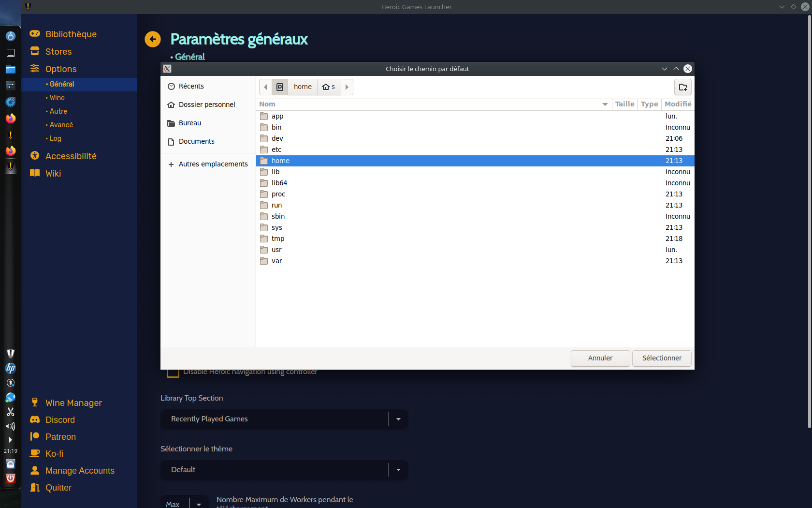Sort files by the Modifié column
This screenshot has height=508, width=812.
[678, 104]
